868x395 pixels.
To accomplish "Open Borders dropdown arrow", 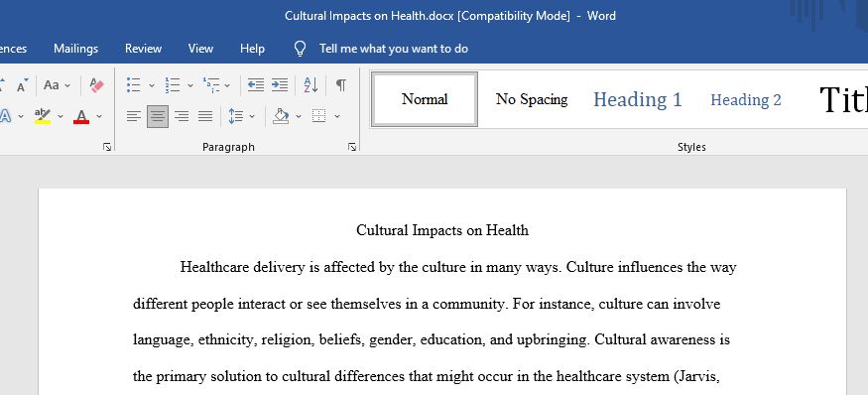I will click(337, 116).
